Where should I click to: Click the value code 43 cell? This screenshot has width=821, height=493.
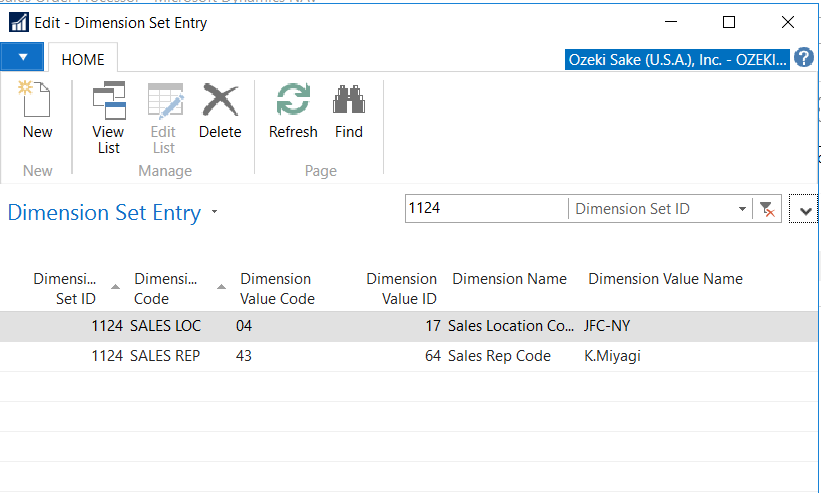244,356
